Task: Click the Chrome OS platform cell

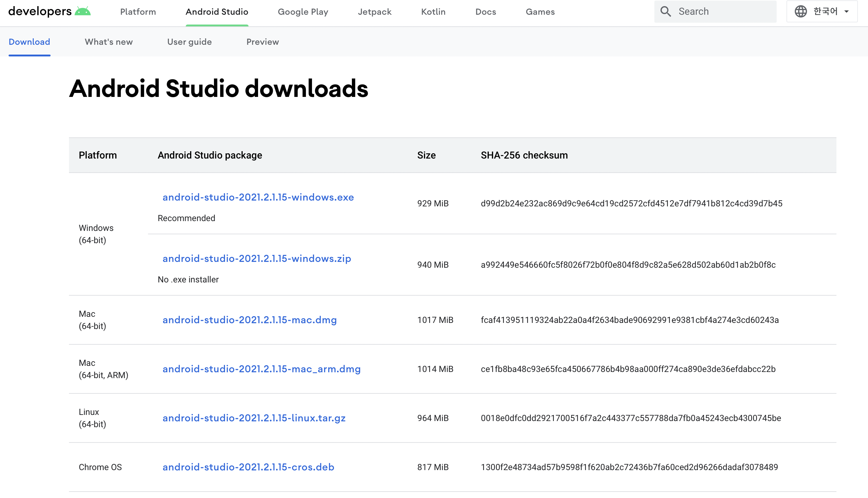Action: (100, 467)
